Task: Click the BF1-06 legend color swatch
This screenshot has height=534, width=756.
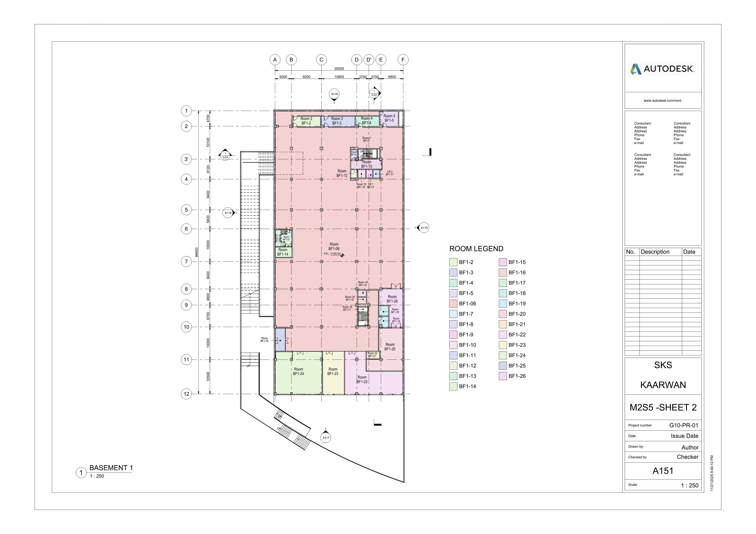Action: click(453, 304)
